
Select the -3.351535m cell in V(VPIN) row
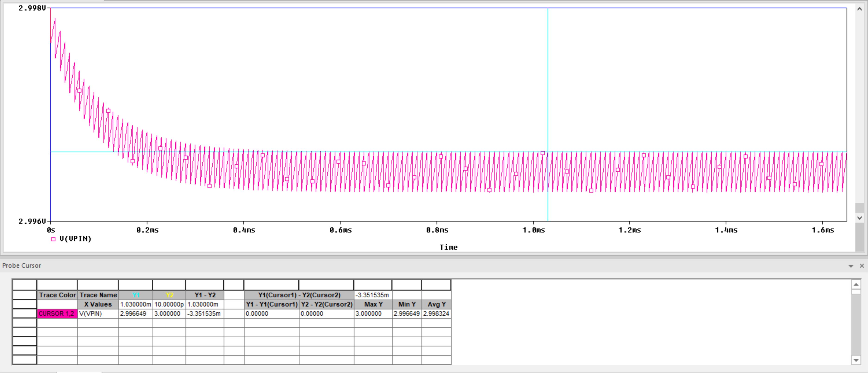click(x=205, y=314)
